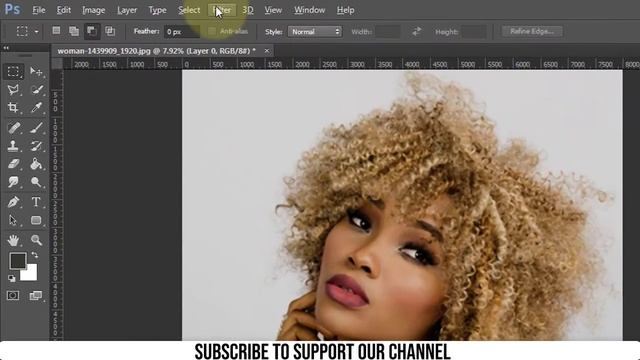The width and height of the screenshot is (640, 360).
Task: Swap width and height values
Action: (416, 31)
